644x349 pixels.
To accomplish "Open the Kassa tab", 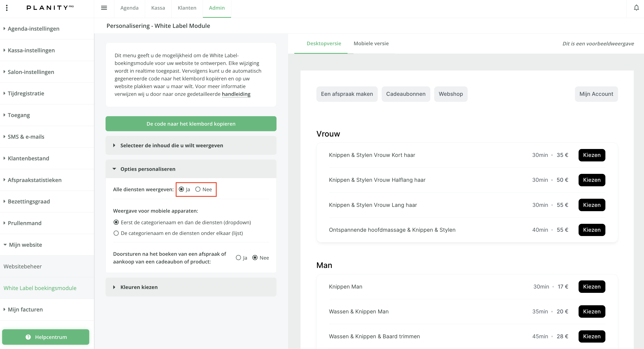I will point(158,8).
